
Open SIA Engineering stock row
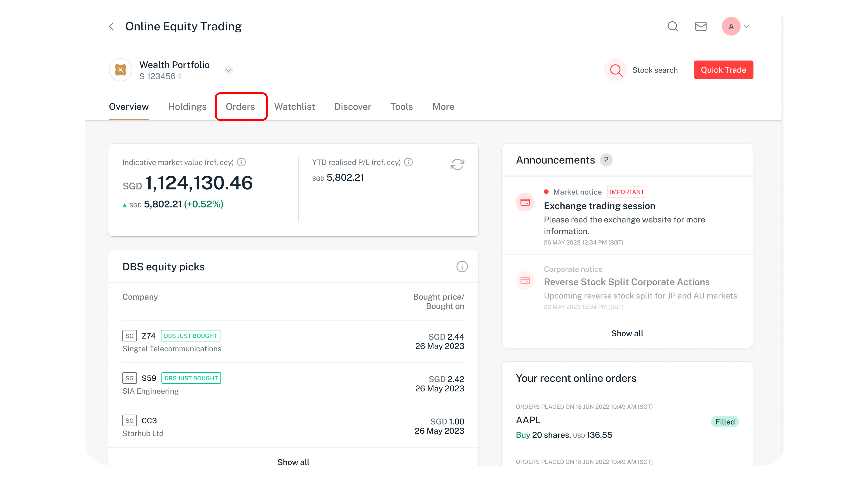coord(293,384)
